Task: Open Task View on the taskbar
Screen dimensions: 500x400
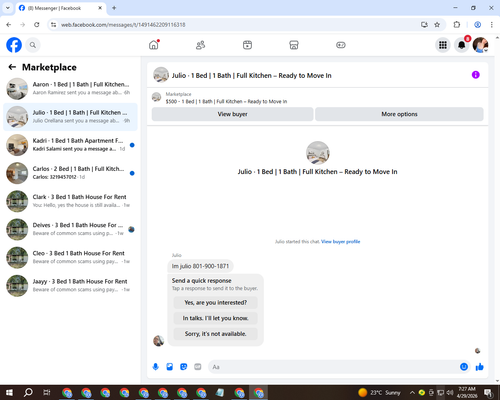Action: click(47, 393)
